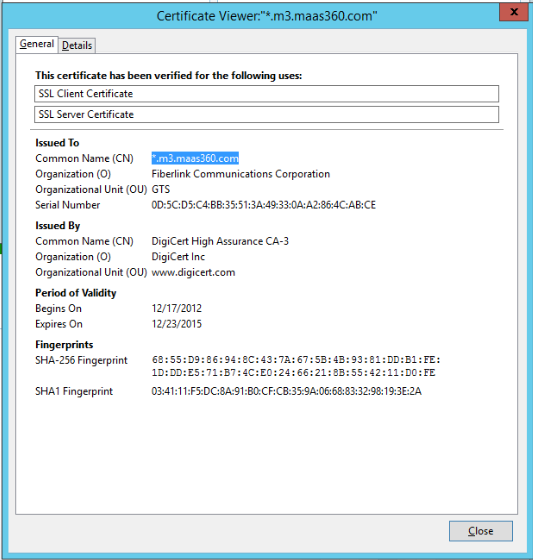Click the GTS organizational unit value

point(161,189)
